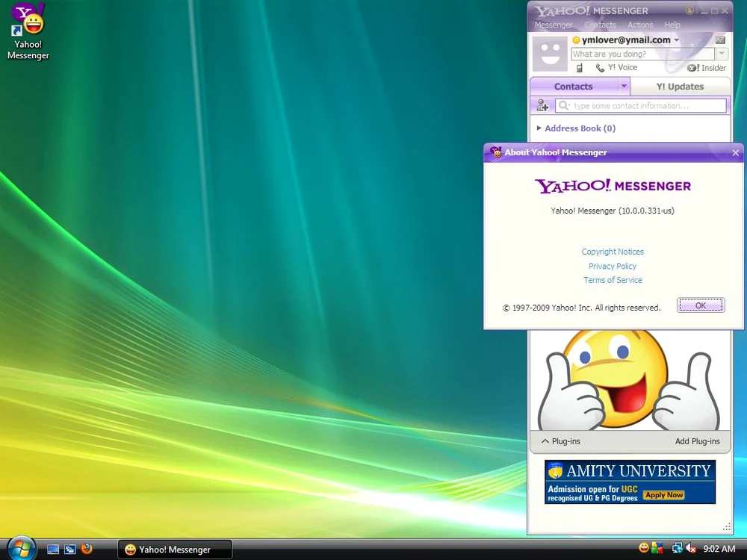Click the mobile phone icon

(580, 68)
